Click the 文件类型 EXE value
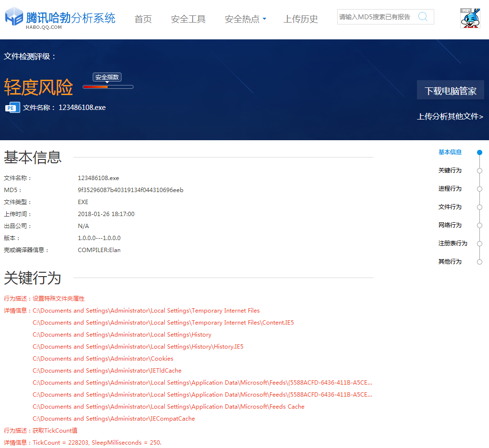 (x=83, y=202)
